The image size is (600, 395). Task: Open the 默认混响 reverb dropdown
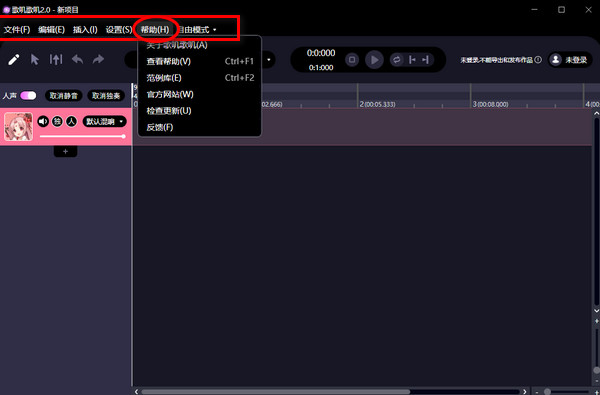tap(104, 122)
